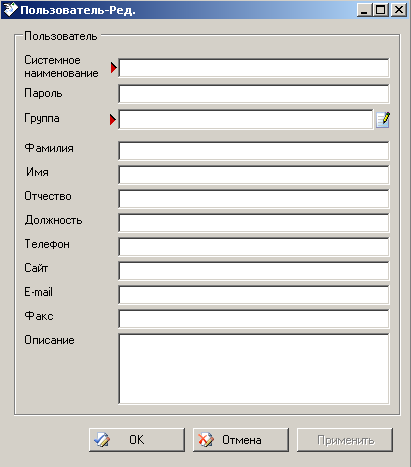Click the cross icon on Отмена button
Screen dimensions: 411x467
click(x=206, y=440)
